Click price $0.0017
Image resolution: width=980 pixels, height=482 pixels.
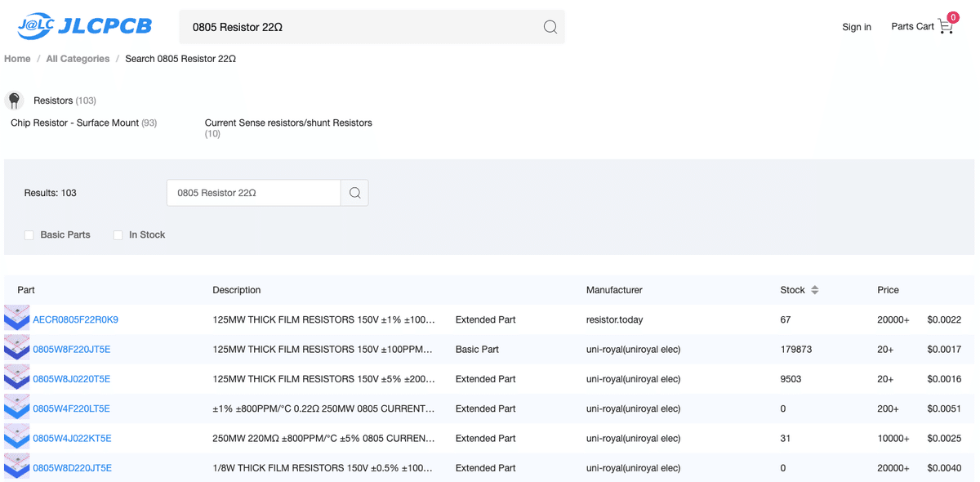coord(944,349)
